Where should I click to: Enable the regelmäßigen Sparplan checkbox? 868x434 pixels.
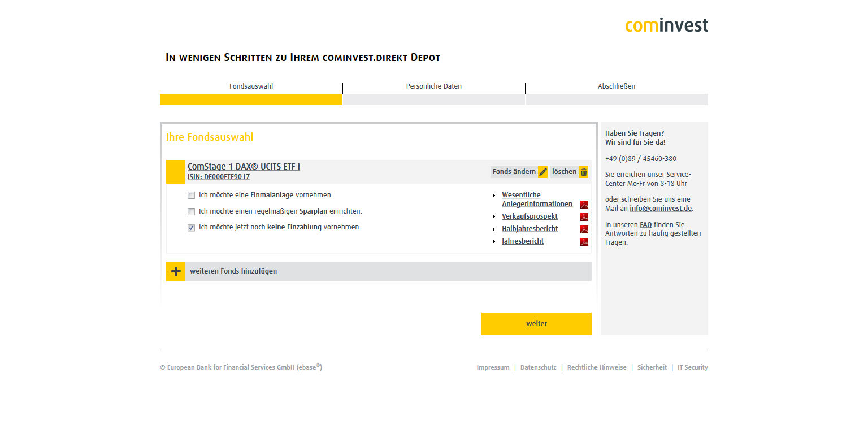[191, 212]
